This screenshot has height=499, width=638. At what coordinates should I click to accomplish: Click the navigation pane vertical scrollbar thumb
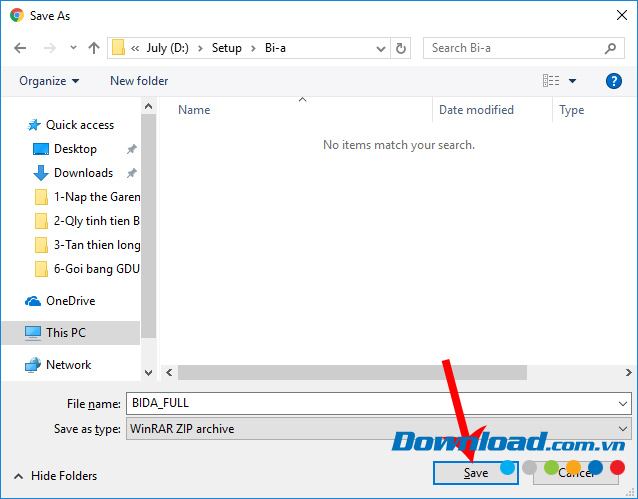[x=149, y=226]
